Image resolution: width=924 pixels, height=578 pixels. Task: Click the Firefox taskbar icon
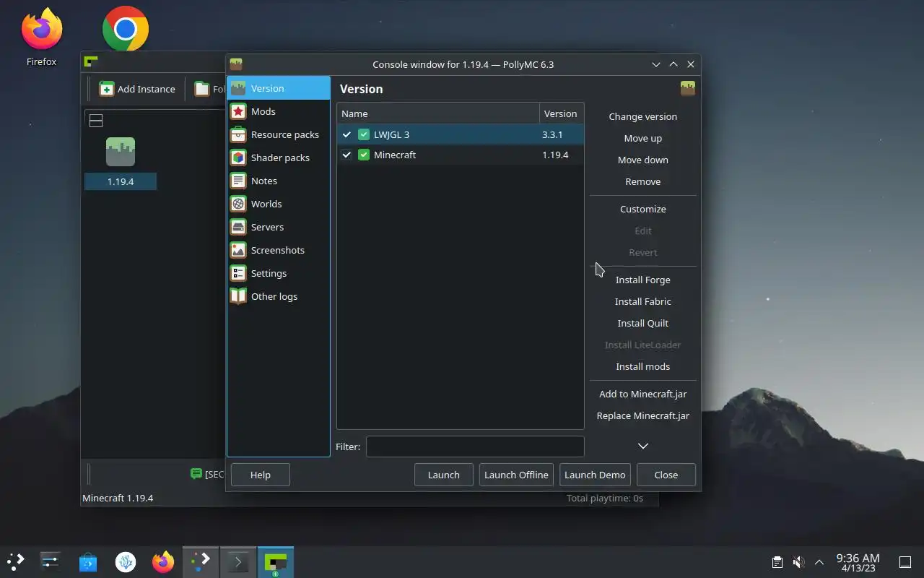click(163, 561)
